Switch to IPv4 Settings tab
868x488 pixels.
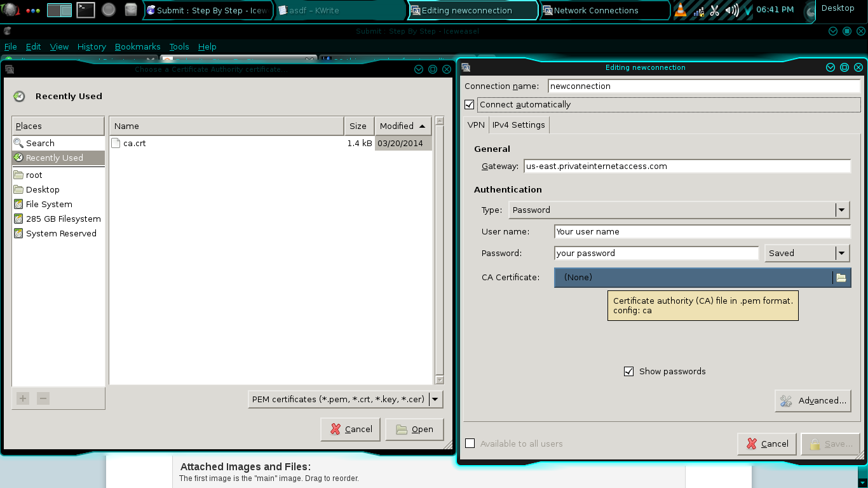519,125
